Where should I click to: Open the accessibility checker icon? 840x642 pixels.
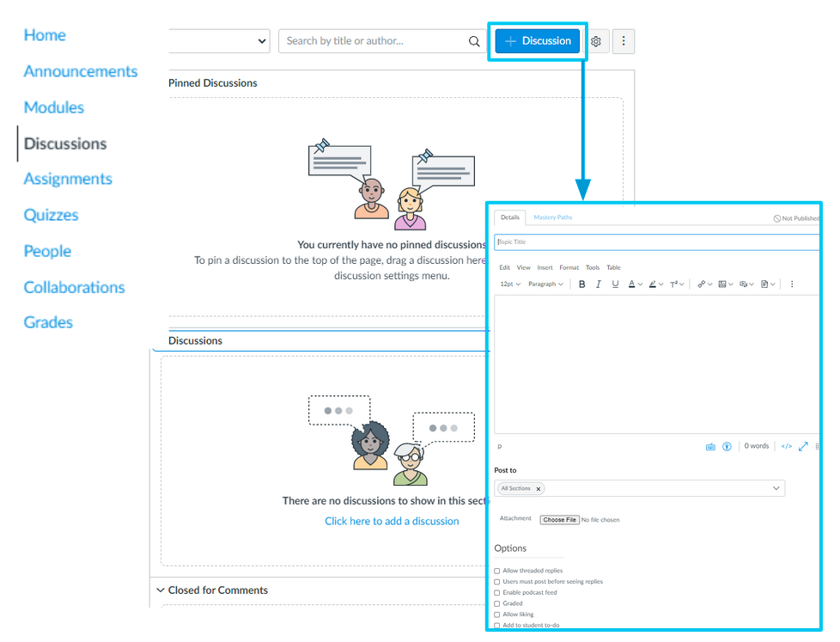[x=727, y=447]
